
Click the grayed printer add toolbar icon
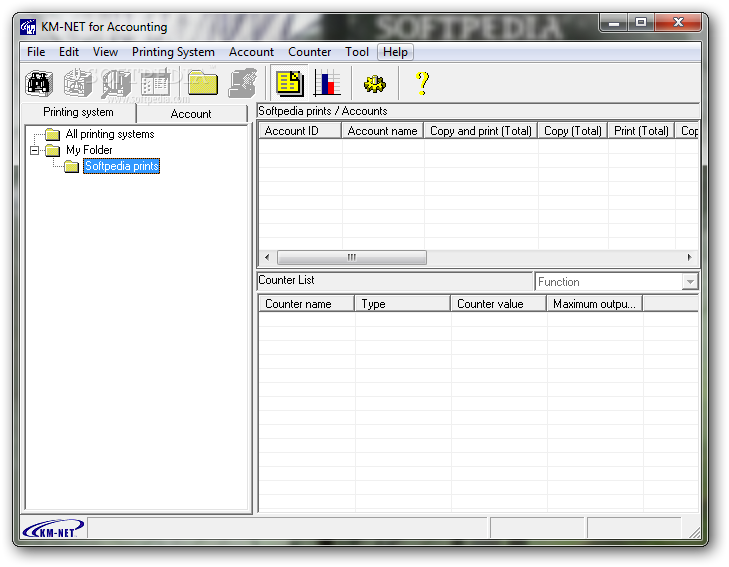(78, 84)
